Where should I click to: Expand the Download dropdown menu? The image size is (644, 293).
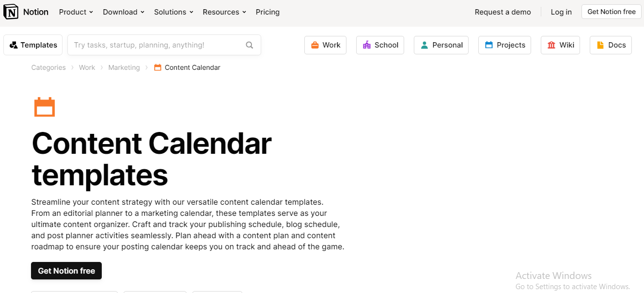click(x=124, y=12)
